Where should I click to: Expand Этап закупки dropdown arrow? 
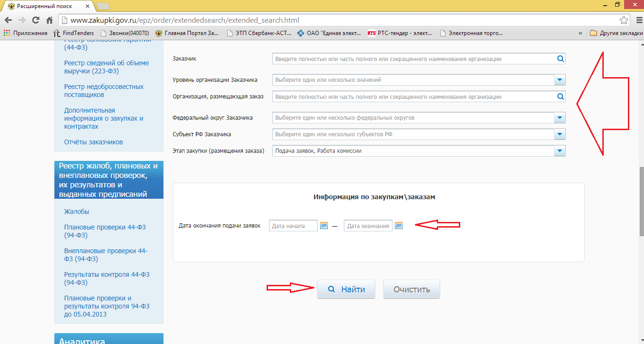[x=560, y=151]
